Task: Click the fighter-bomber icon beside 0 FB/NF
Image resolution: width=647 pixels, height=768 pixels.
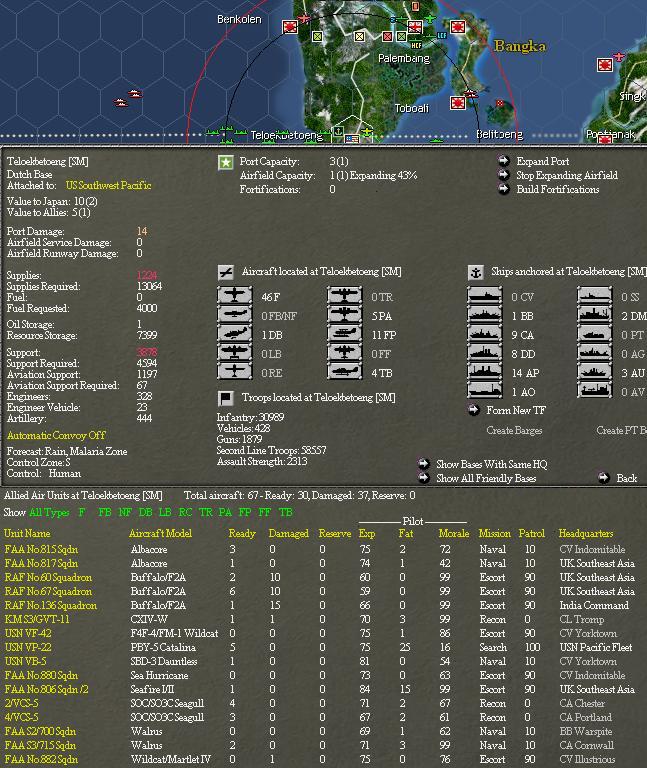Action: pyautogui.click(x=235, y=314)
